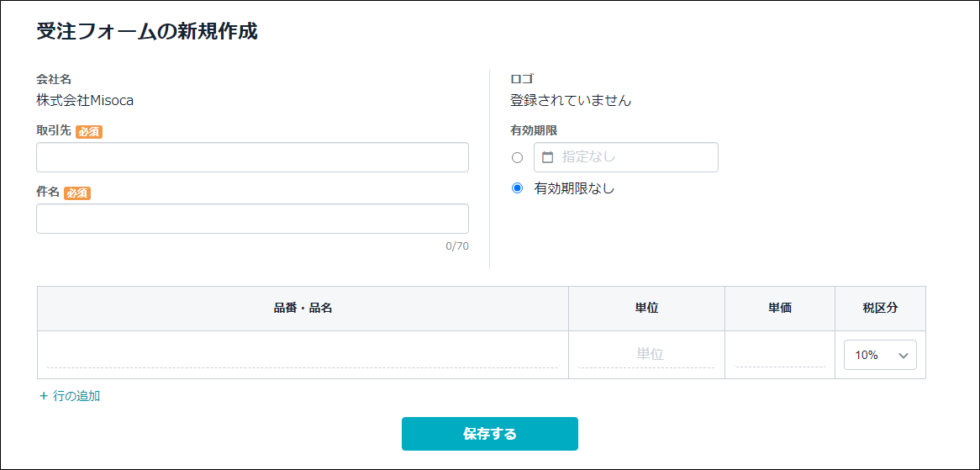Image resolution: width=980 pixels, height=470 pixels.
Task: Click the 単価 unit price cell
Action: coord(779,354)
